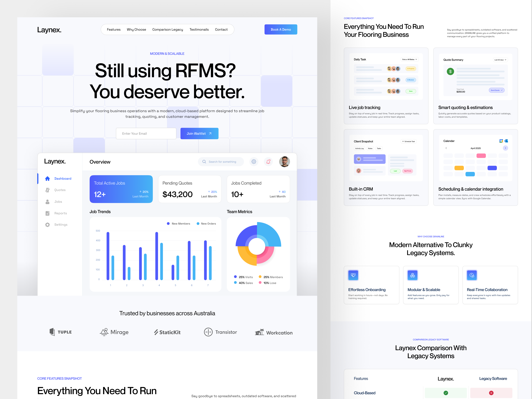Click the Enter Your Email field
This screenshot has width=532, height=399.
point(146,133)
